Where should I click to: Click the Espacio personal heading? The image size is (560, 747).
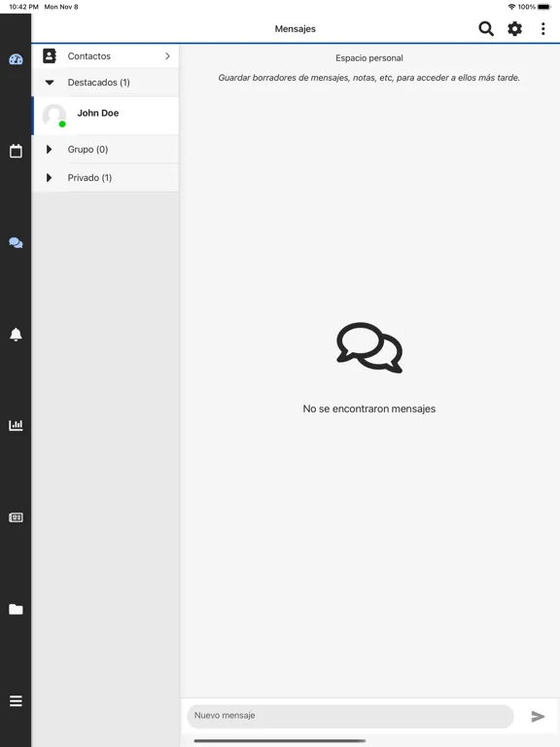369,58
